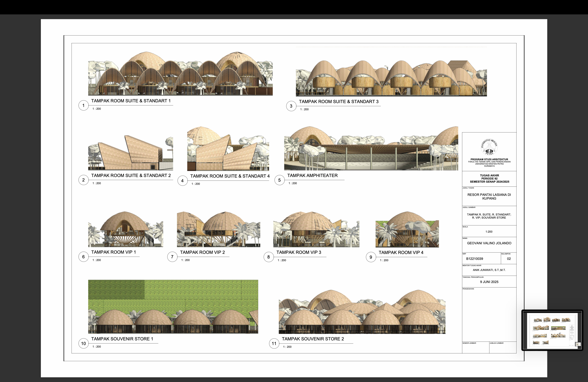The image size is (588, 382).
Task: Click view number circle 1
Action: point(83,105)
